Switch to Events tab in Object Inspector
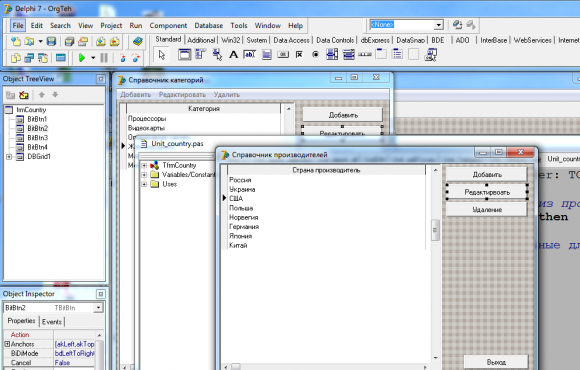 [52, 322]
